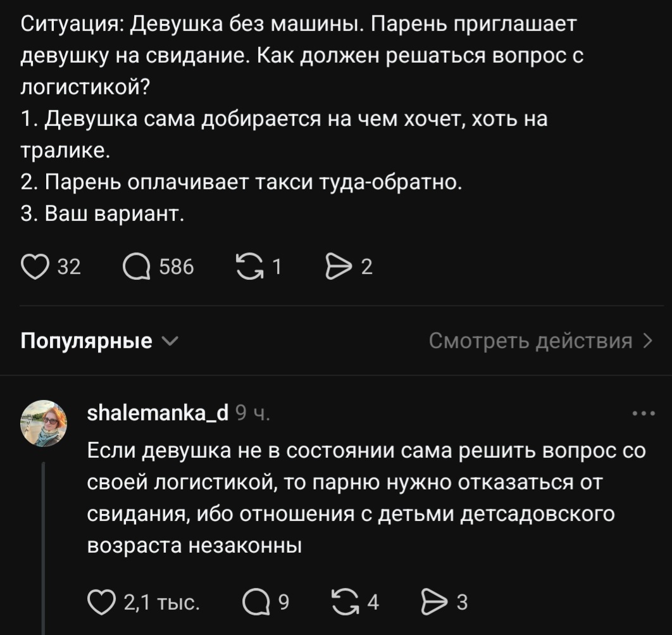Open replies via comment bubble showing 586
Viewport: 672px width, 635px height.
136,267
